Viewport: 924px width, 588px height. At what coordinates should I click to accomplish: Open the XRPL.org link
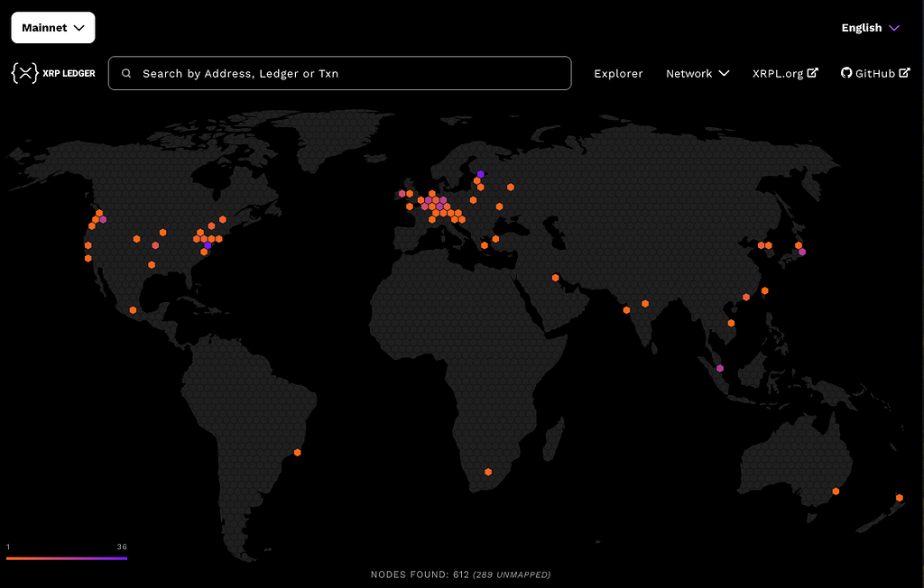point(777,74)
